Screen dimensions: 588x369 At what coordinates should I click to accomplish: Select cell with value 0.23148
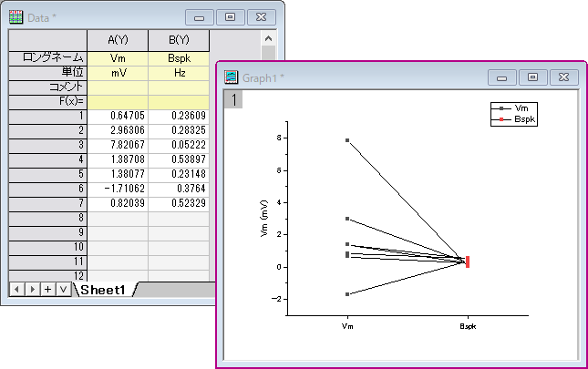[179, 175]
